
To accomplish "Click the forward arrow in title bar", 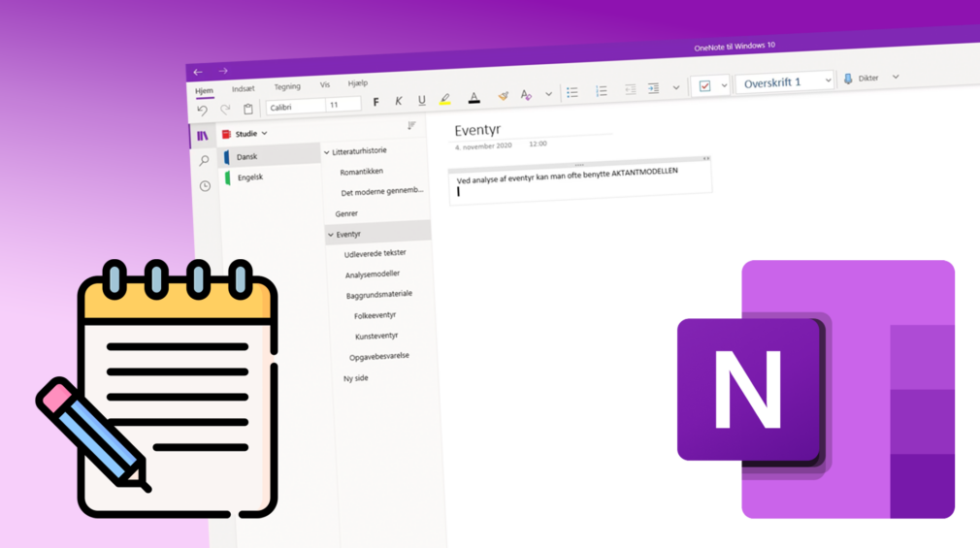I will pyautogui.click(x=223, y=71).
